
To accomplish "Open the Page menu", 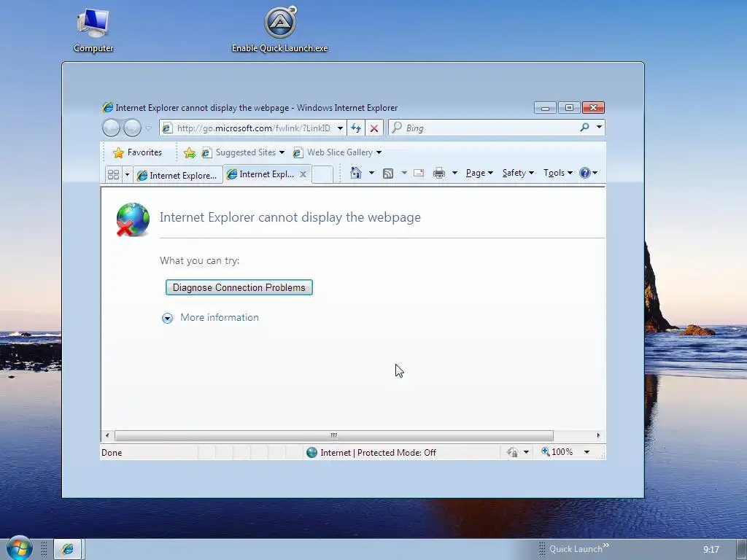I will (479, 173).
